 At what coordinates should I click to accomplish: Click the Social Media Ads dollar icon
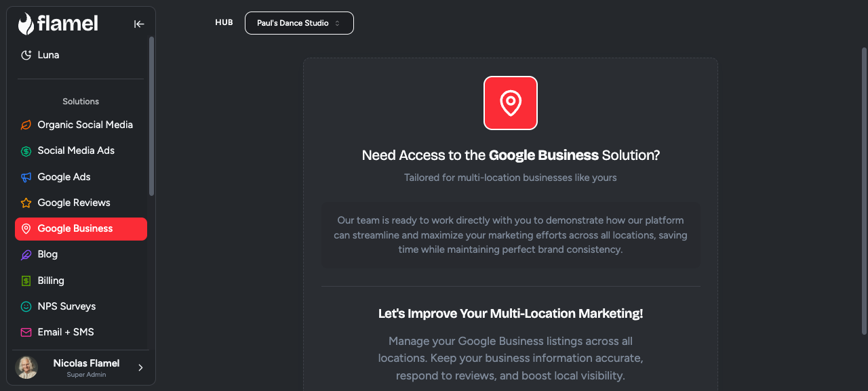[x=26, y=151]
